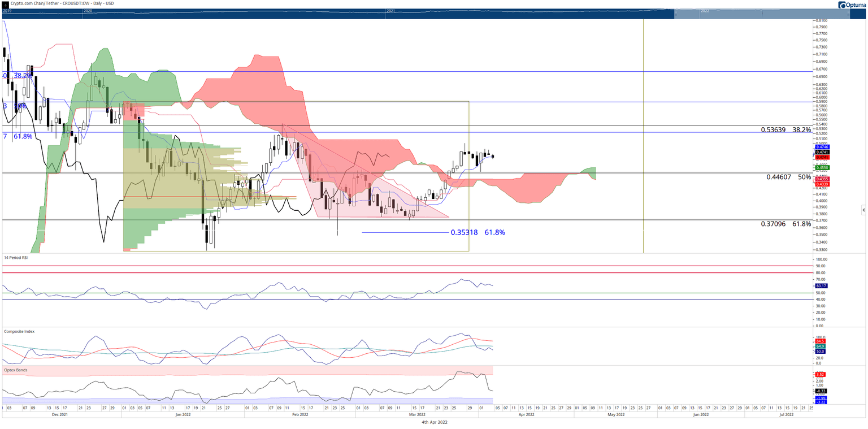Select the Composite Index 64.9 value tag

pos(821,346)
